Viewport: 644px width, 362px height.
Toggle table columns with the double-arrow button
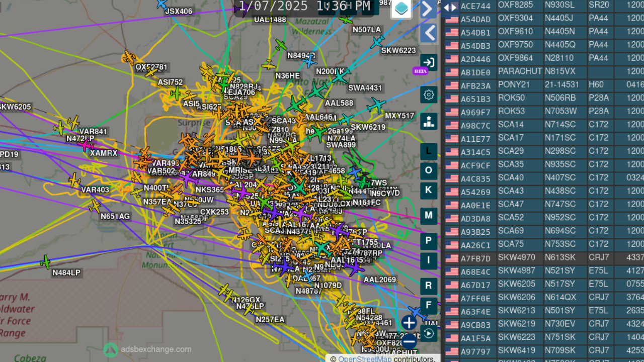450,7
